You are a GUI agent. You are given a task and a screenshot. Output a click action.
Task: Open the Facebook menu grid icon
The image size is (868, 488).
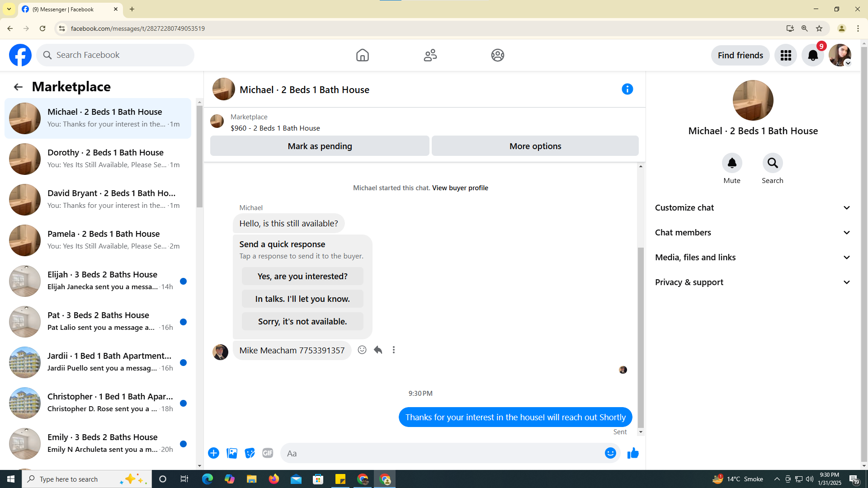pos(786,55)
